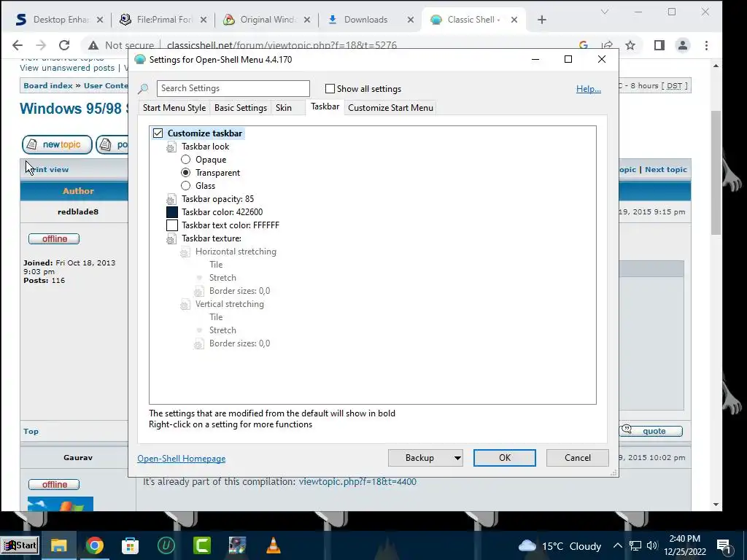This screenshot has height=560, width=747.
Task: Open Chrome three-dot menu
Action: pos(706,45)
